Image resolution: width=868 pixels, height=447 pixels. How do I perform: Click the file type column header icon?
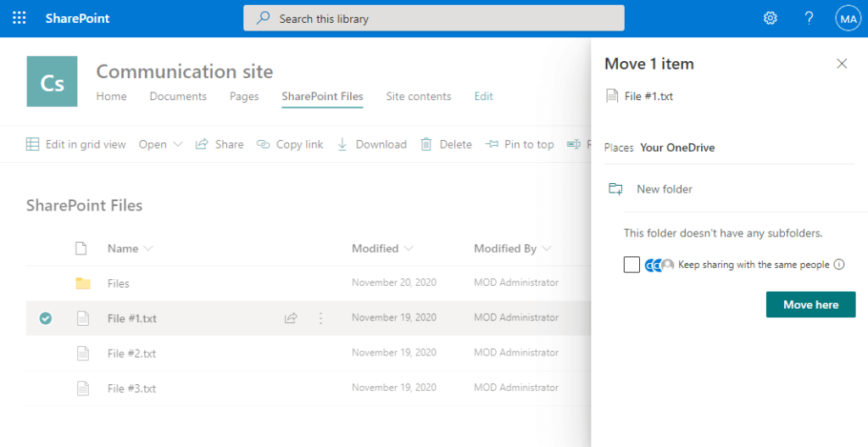click(x=81, y=249)
